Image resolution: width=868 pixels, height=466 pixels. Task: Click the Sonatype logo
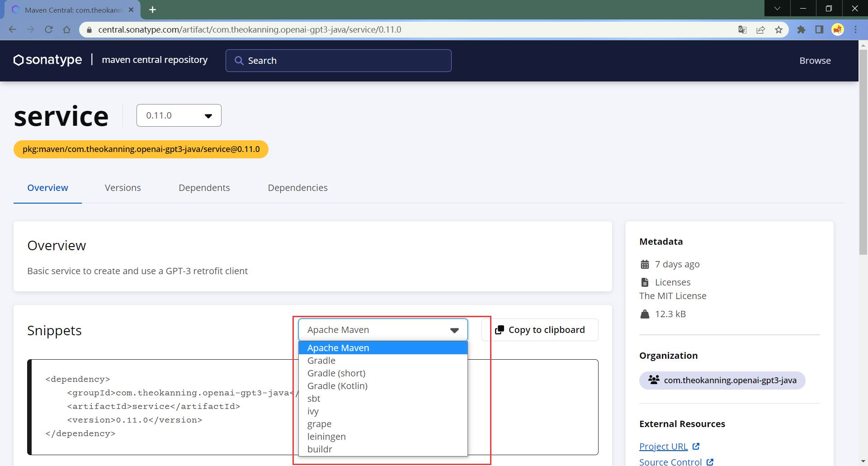[x=48, y=60]
